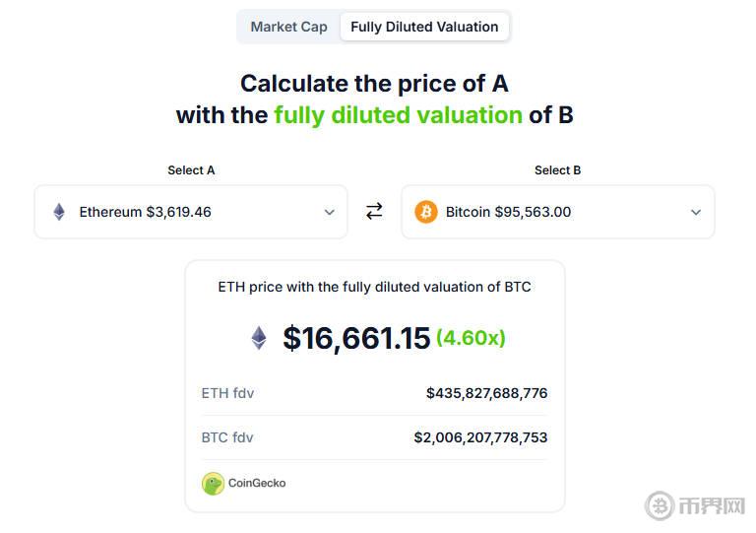This screenshot has height=533, width=756.
Task: Open the Ethereum $3,619.46 selector
Action: (145, 212)
